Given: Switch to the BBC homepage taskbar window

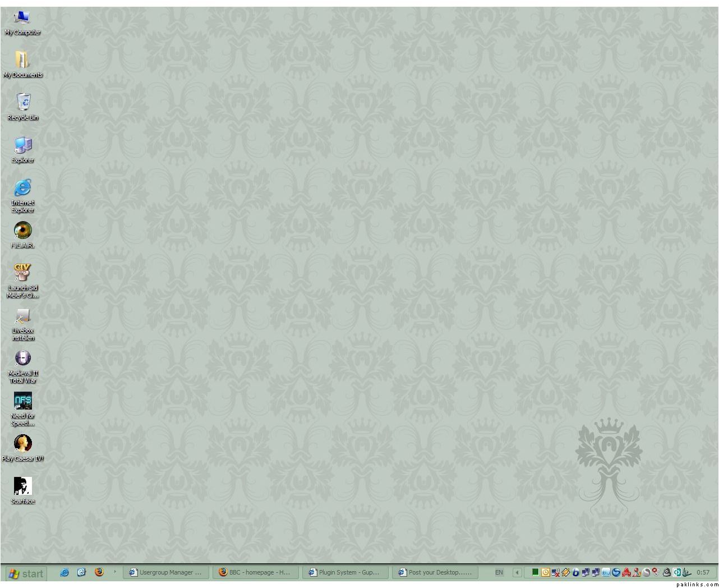Looking at the screenshot, I should (256, 573).
